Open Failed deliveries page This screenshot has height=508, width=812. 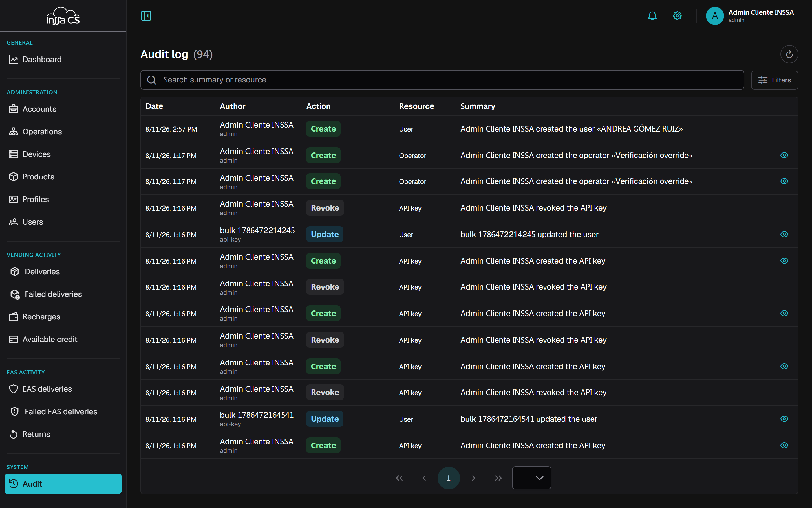coord(63,294)
